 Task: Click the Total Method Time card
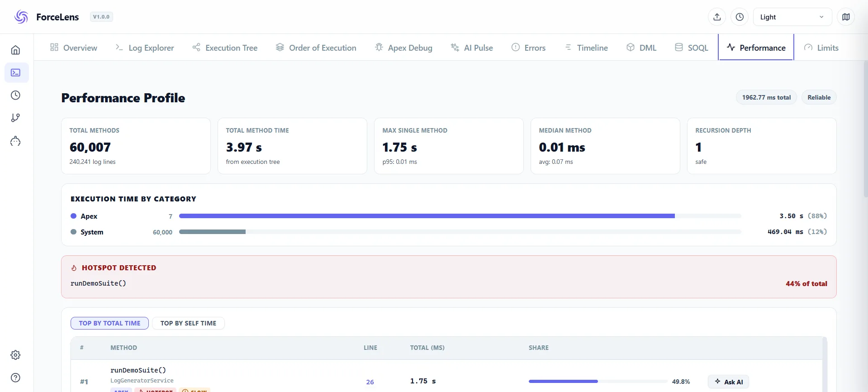coord(292,146)
